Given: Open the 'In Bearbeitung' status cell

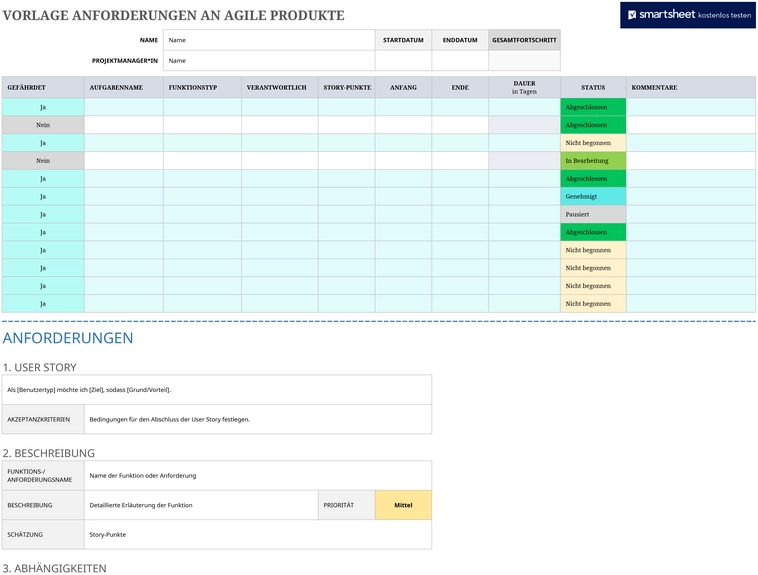Looking at the screenshot, I should (593, 161).
